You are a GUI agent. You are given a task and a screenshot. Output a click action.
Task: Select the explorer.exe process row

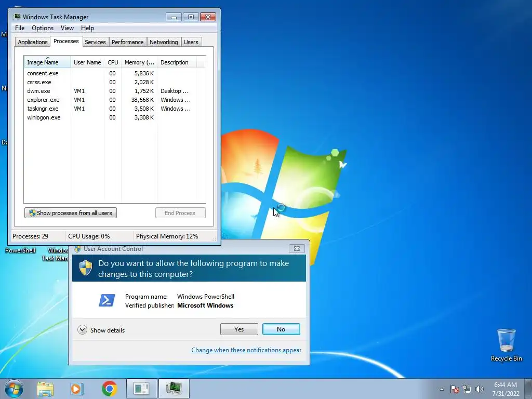click(115, 100)
